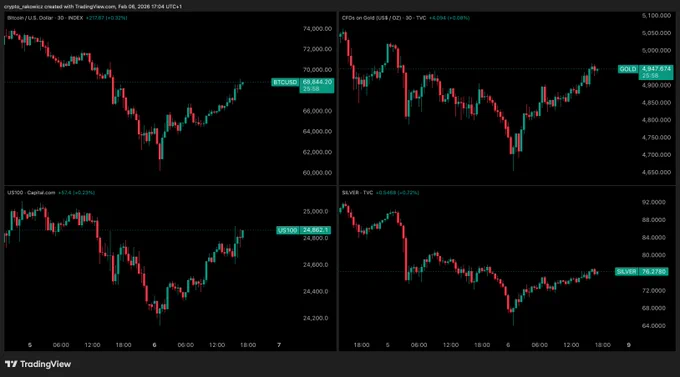Select the '74,000.00' price axis label

pos(317,29)
